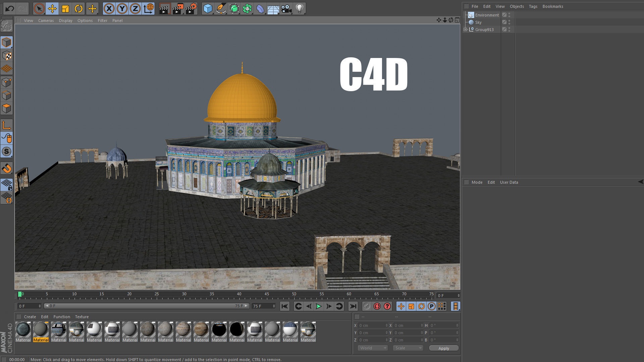This screenshot has width=644, height=362.
Task: Go to start of animation
Action: pos(285,306)
